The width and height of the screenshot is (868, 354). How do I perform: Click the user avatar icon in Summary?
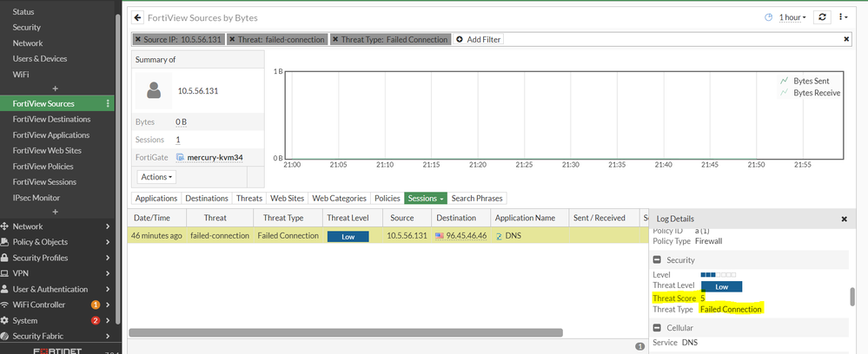click(154, 91)
